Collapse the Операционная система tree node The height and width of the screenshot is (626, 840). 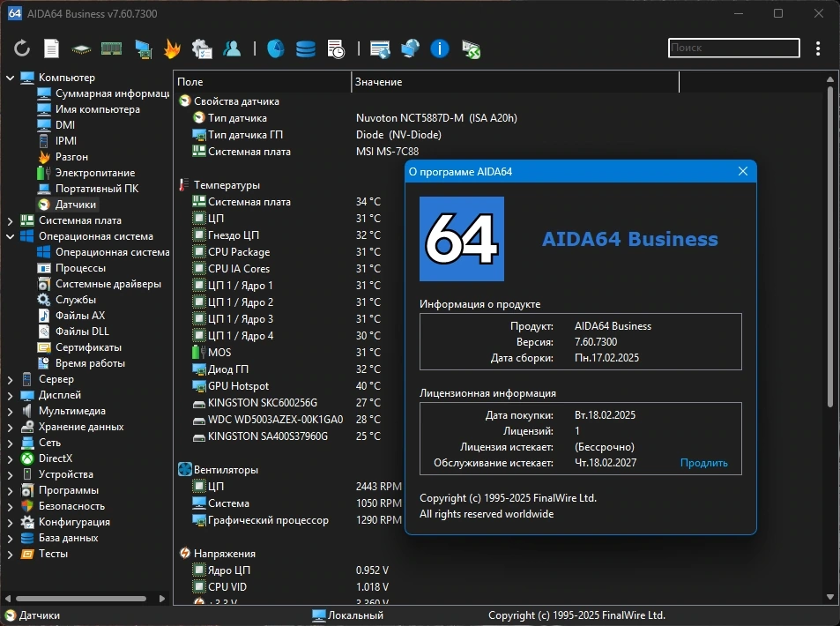point(11,236)
